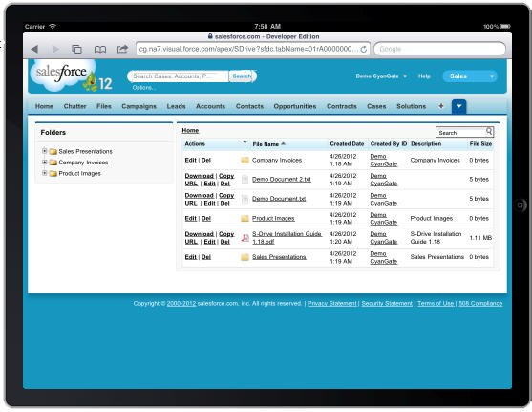Click the plus icon for all tabs

pos(440,106)
